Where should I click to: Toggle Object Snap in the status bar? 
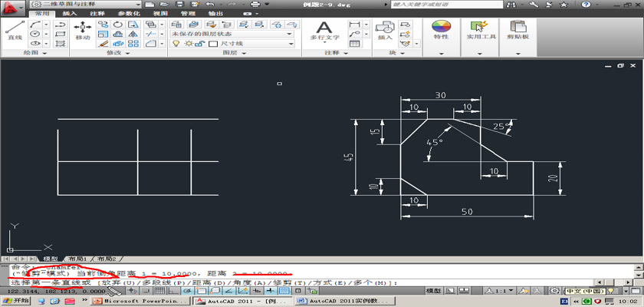click(x=202, y=291)
